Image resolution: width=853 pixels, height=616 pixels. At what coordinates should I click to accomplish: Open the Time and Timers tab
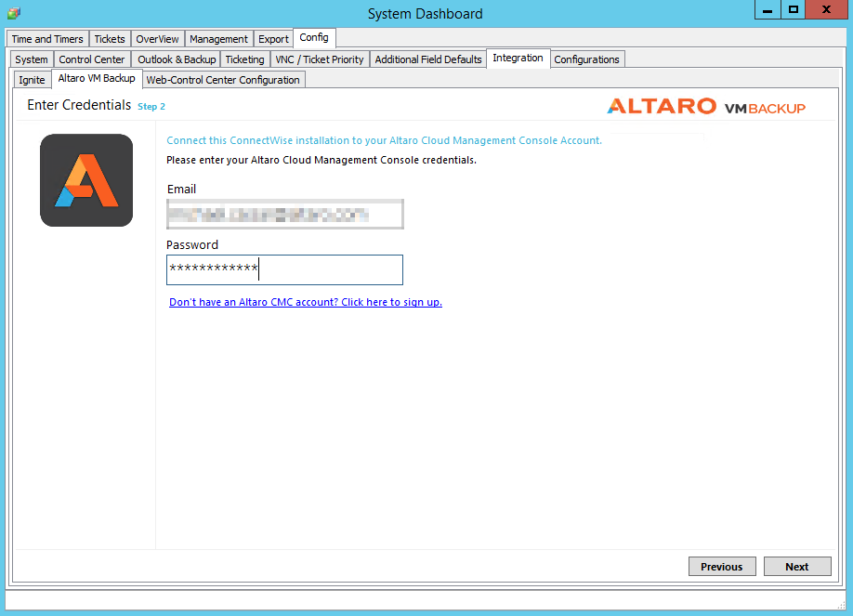(x=47, y=39)
